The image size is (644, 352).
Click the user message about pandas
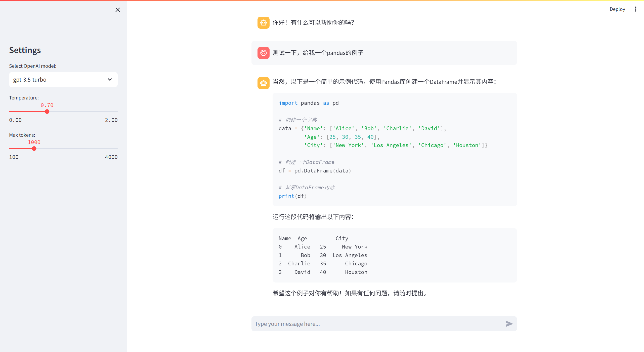[318, 53]
